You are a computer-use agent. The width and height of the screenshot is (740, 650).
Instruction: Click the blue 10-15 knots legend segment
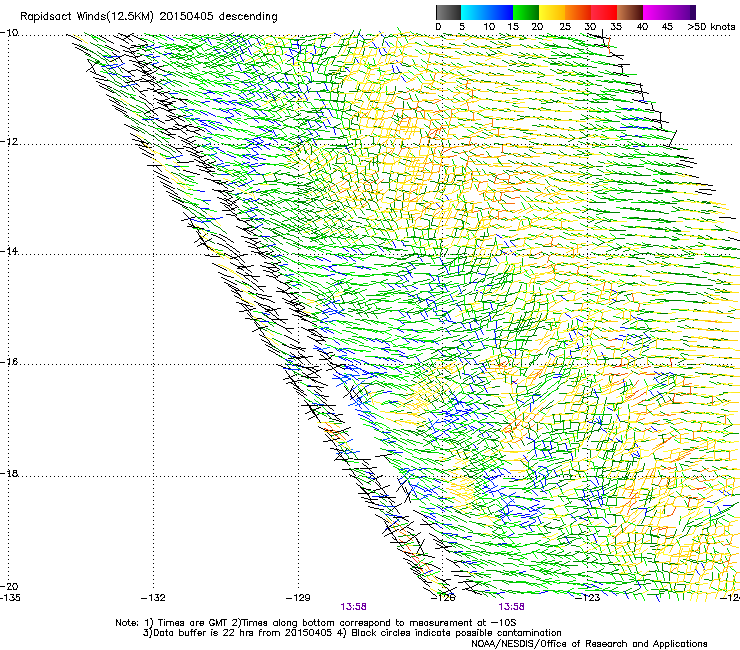500,12
